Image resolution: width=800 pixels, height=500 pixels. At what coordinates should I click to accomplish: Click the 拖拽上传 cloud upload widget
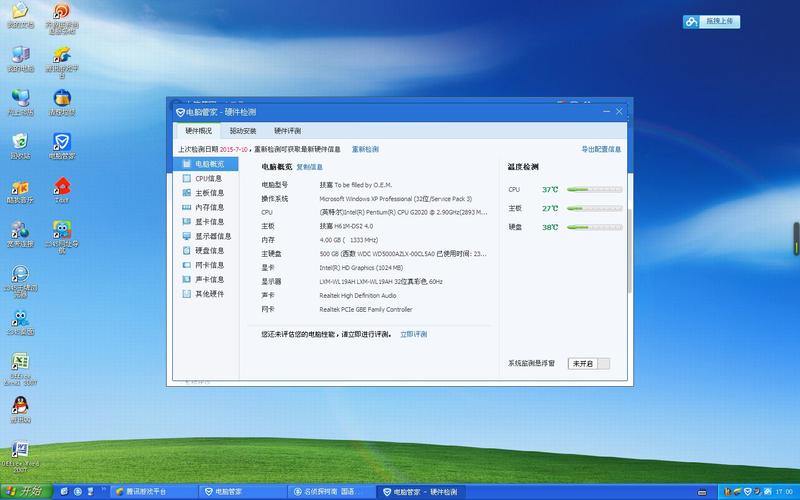(711, 21)
